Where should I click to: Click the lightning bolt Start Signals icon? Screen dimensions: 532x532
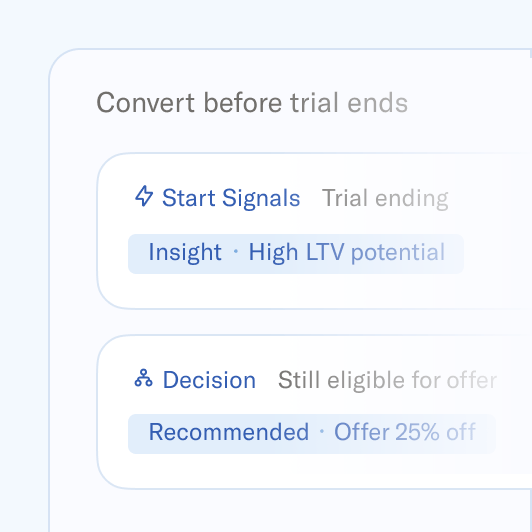[144, 196]
